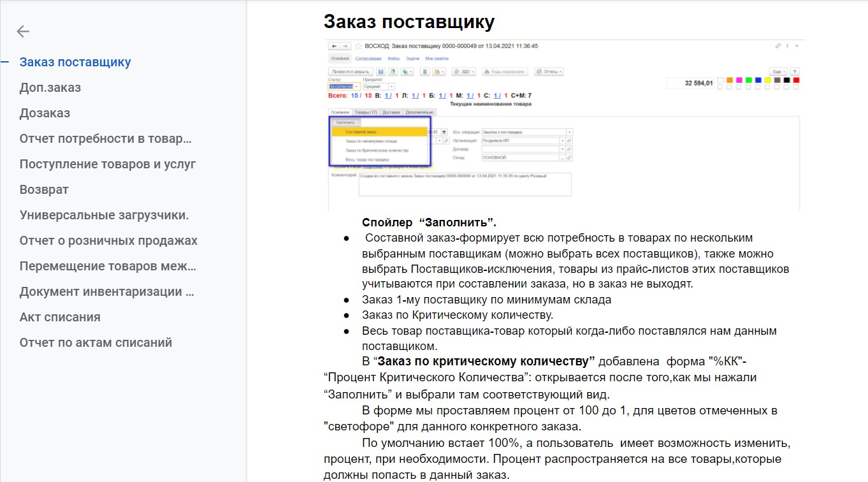The height and width of the screenshot is (482, 868).
Task: Click bullet 'Заказ 1-му поставщику по минимумам склада'
Action: (486, 299)
